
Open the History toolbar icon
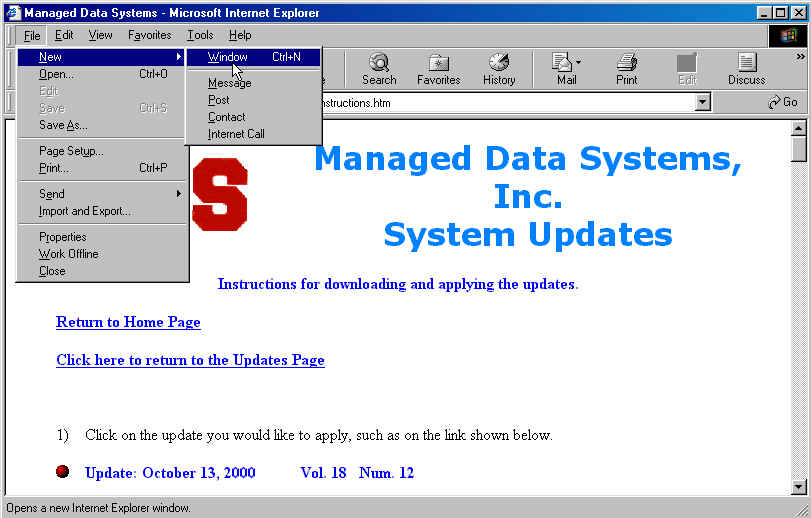tap(499, 69)
